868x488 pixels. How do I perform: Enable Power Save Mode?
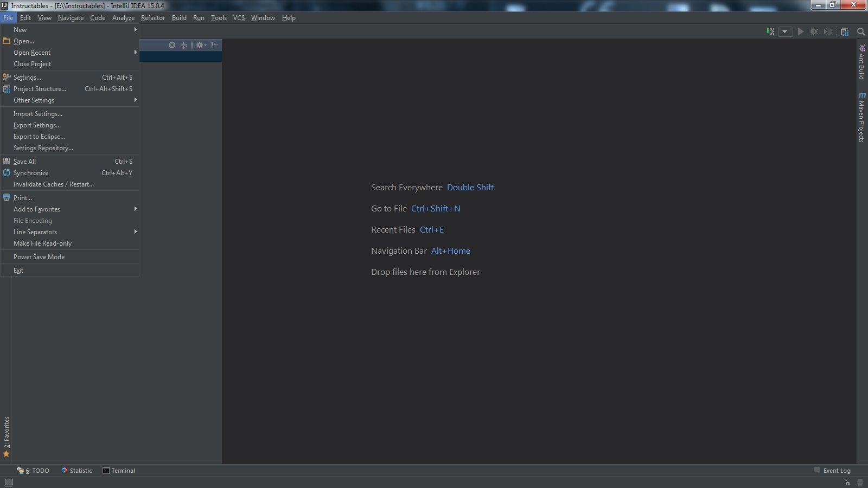(x=39, y=256)
